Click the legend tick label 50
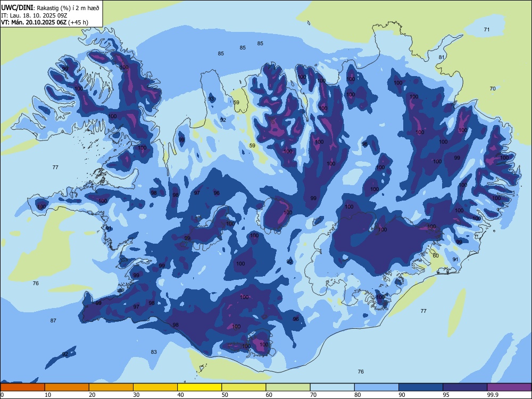This screenshot has height=399, width=532. click(x=225, y=395)
